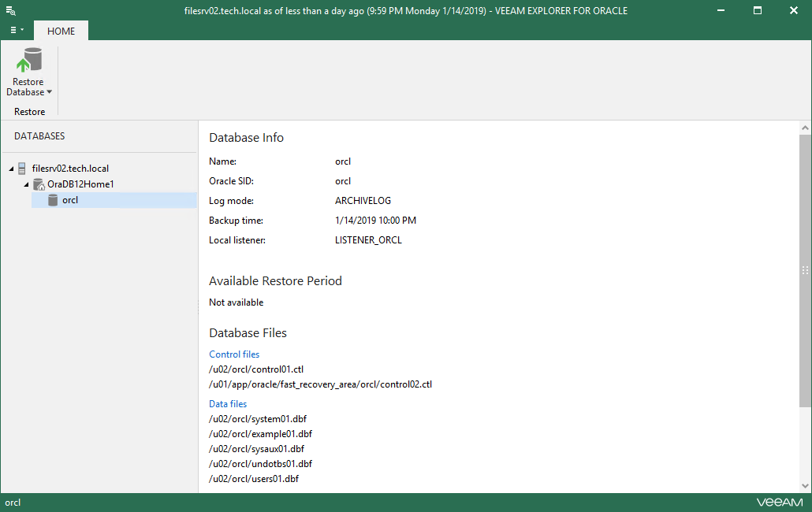The height and width of the screenshot is (512, 812).
Task: Click the Data files link
Action: click(228, 404)
